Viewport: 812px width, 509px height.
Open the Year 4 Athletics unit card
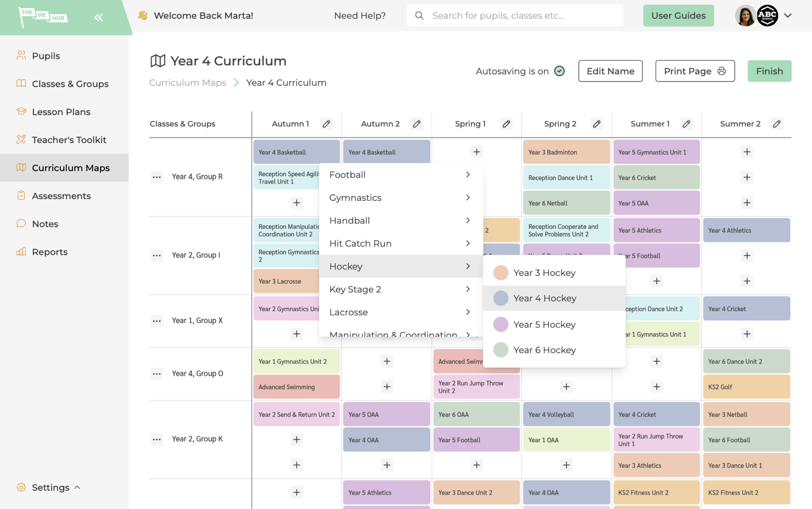pos(746,230)
